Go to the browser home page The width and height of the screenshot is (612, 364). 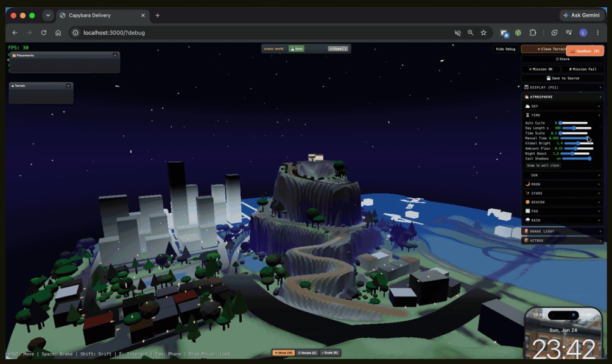coord(58,33)
